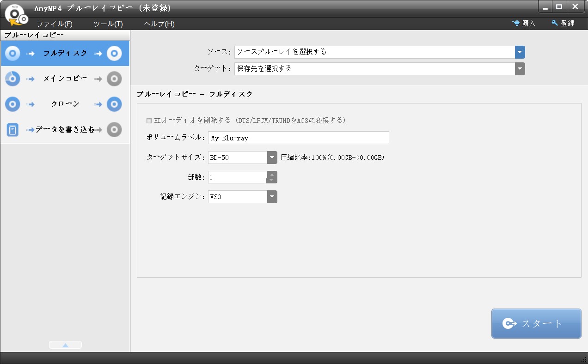Open the ファイル(F) menu
588x364 pixels.
coord(55,24)
